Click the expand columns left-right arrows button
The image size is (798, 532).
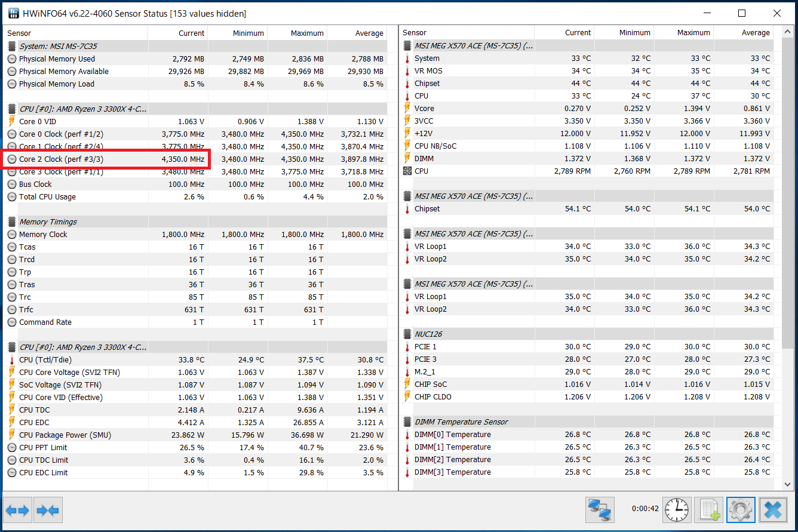point(18,511)
